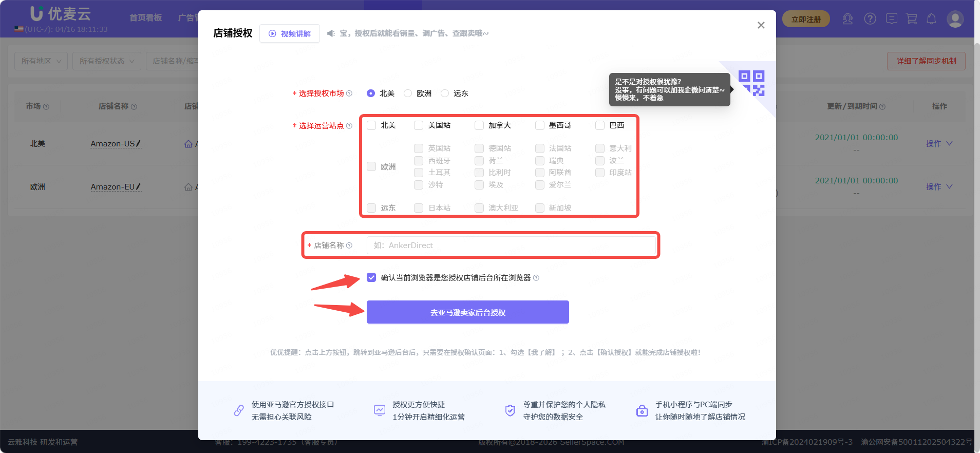Toggle the 远东 region checkbox
Image resolution: width=980 pixels, height=453 pixels.
pos(371,208)
